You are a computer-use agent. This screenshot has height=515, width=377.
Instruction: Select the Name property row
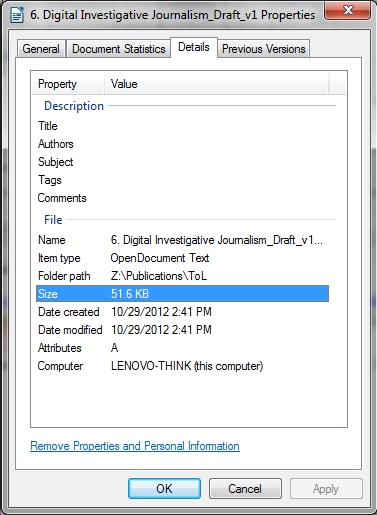182,240
